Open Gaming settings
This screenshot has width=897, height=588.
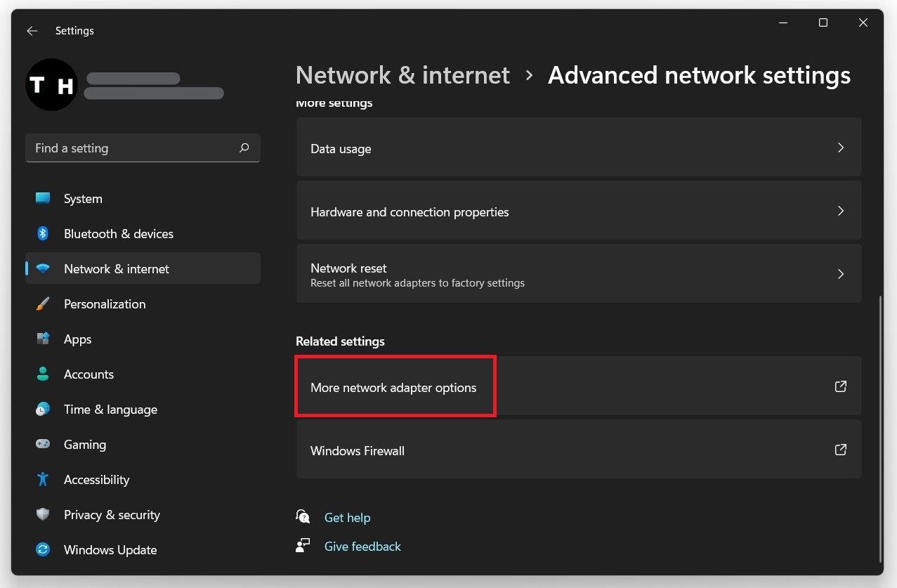(85, 444)
